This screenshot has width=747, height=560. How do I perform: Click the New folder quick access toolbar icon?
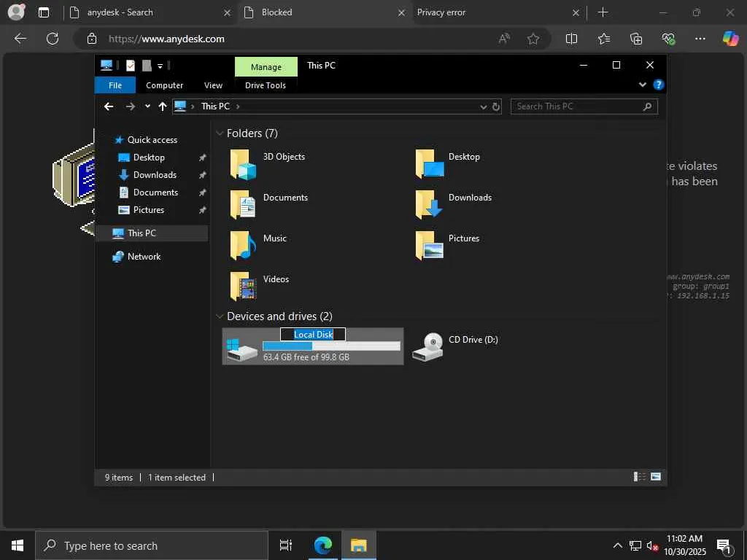pos(146,66)
